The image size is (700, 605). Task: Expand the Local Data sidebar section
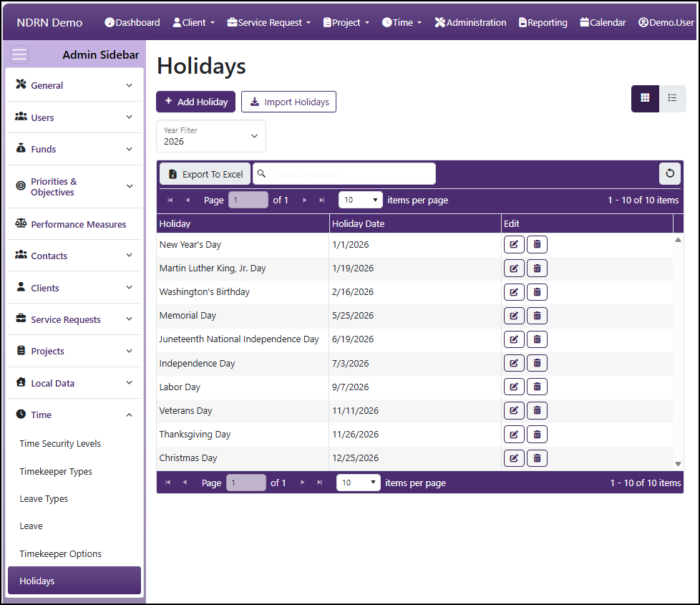pyautogui.click(x=74, y=383)
